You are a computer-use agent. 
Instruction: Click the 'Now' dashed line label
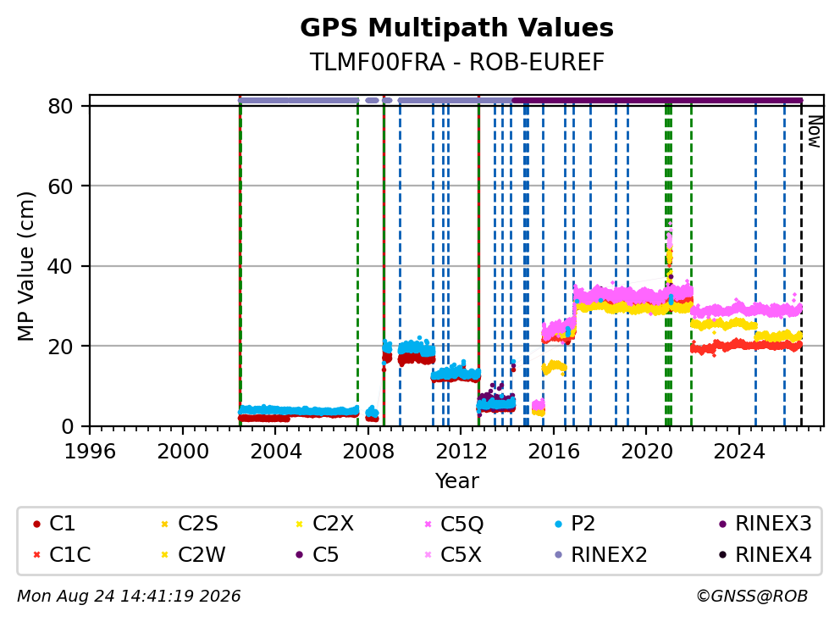pos(815,132)
